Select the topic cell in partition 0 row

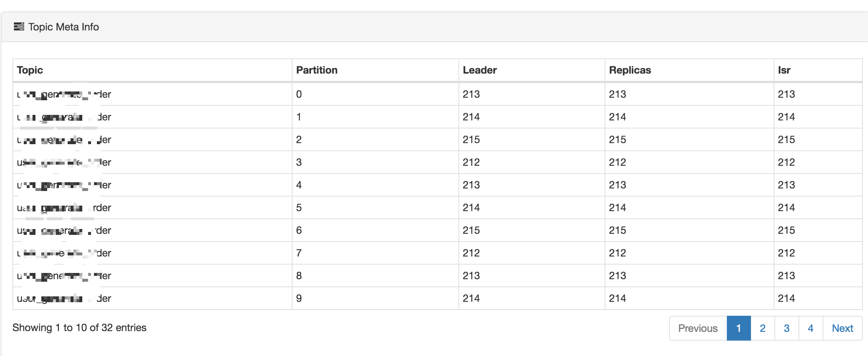(x=152, y=94)
